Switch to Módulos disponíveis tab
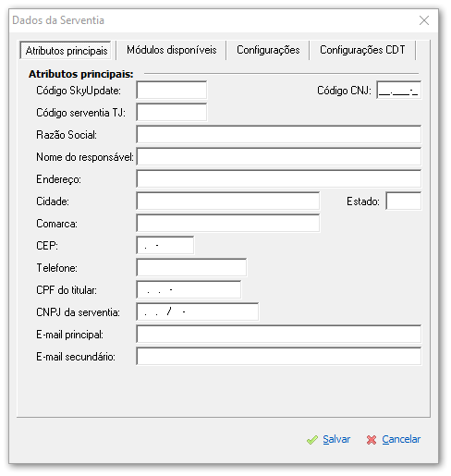Screen dimensions: 451x476 [172, 50]
